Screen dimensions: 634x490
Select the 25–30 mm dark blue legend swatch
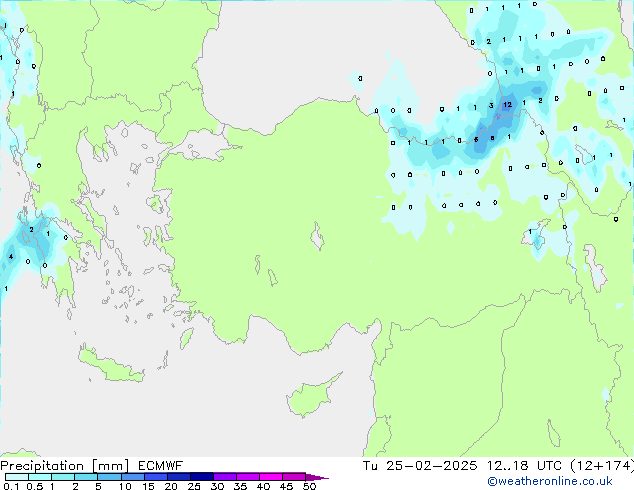(201, 477)
